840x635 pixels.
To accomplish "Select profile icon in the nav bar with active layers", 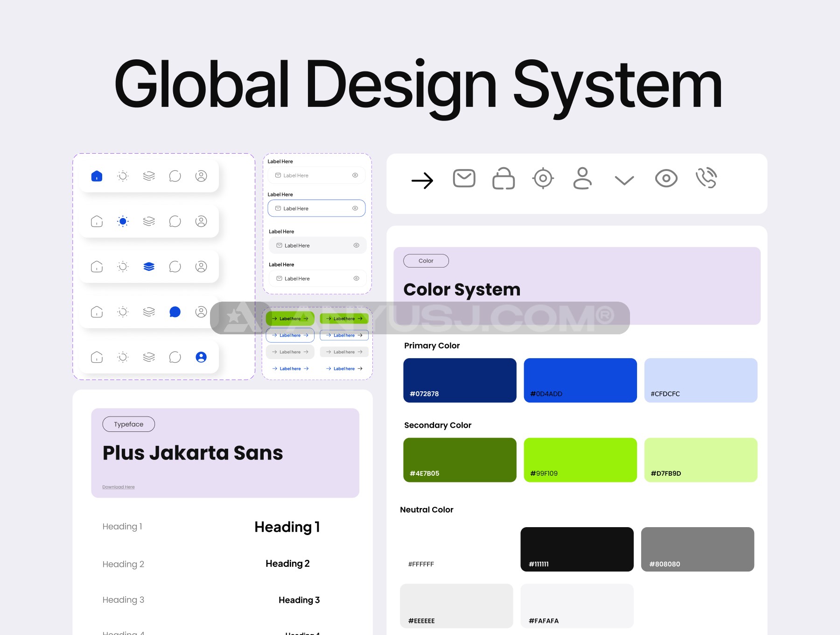I will tap(201, 267).
